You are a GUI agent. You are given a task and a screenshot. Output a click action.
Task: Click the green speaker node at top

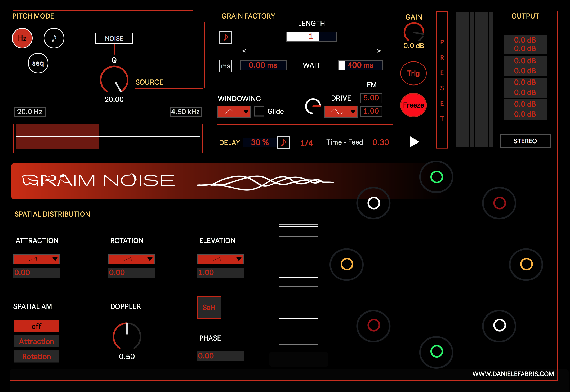click(437, 177)
